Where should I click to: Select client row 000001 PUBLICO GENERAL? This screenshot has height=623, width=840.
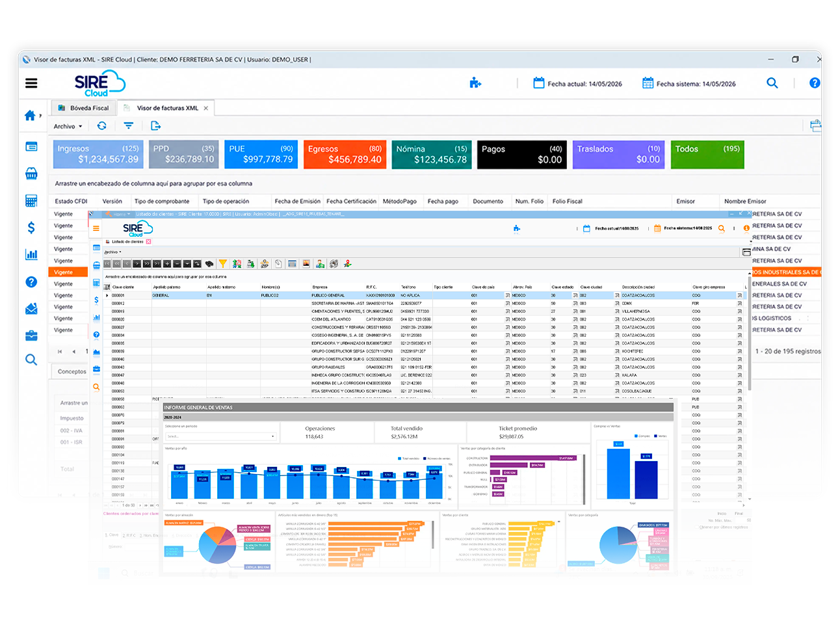tap(424, 295)
